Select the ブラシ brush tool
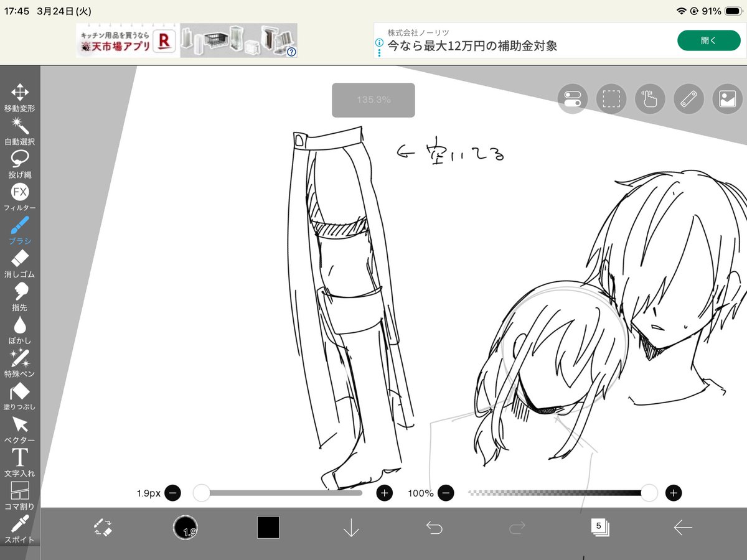 click(x=20, y=231)
